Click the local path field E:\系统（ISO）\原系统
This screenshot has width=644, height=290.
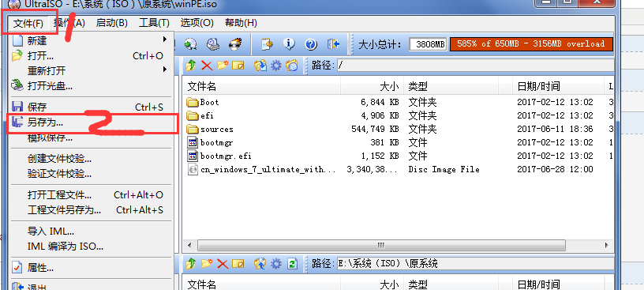(475, 263)
